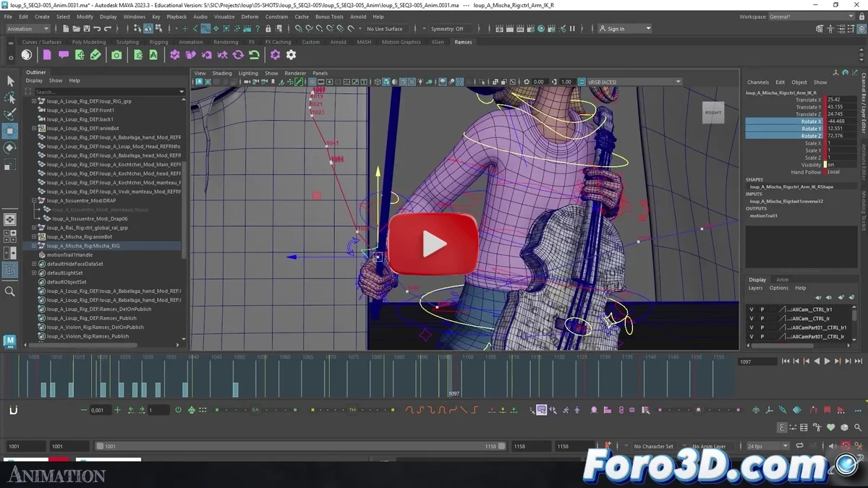The height and width of the screenshot is (488, 868).
Task: Click the New Scene icon
Action: (66, 29)
